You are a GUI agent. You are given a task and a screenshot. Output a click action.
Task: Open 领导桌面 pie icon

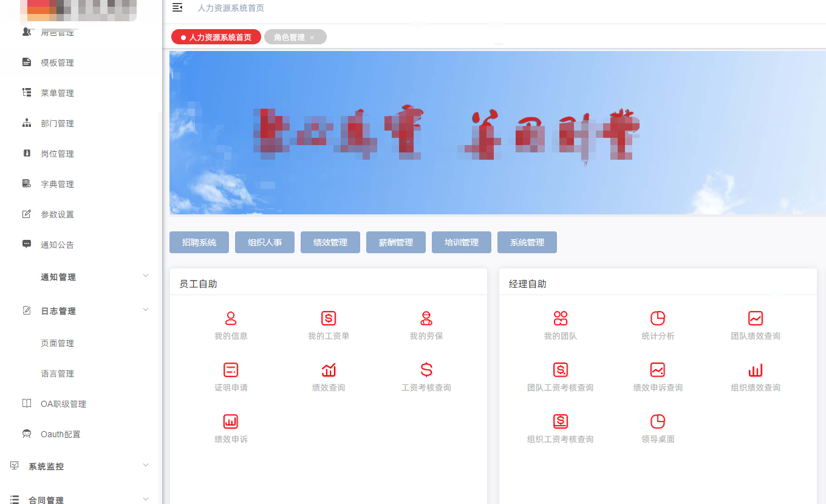pos(658,421)
